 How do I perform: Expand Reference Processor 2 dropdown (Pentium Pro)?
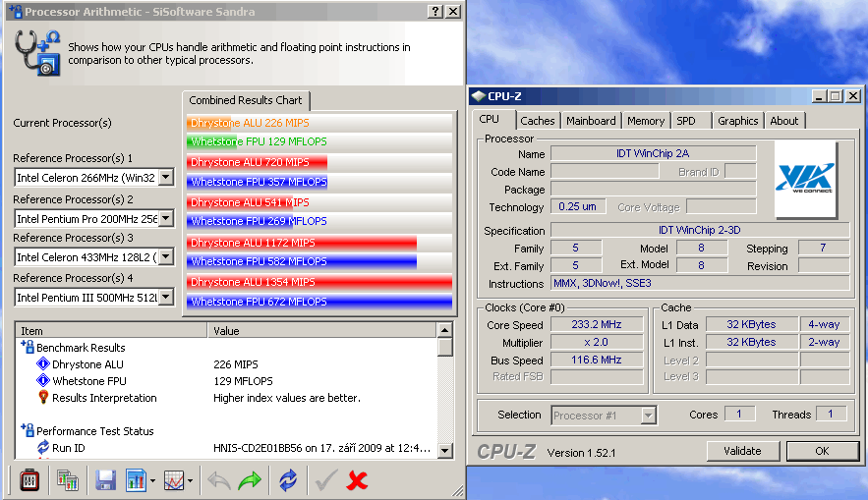click(x=165, y=218)
